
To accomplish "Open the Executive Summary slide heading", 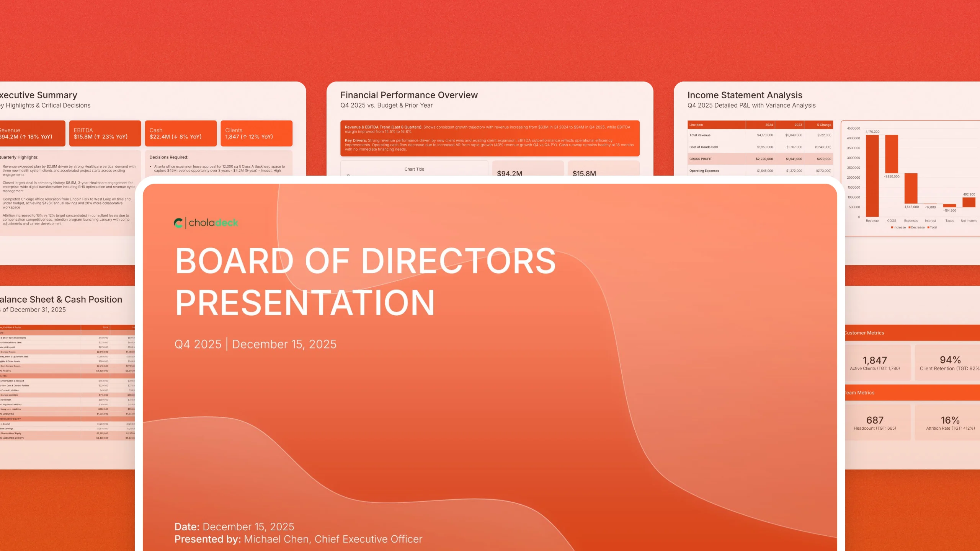I will point(38,95).
